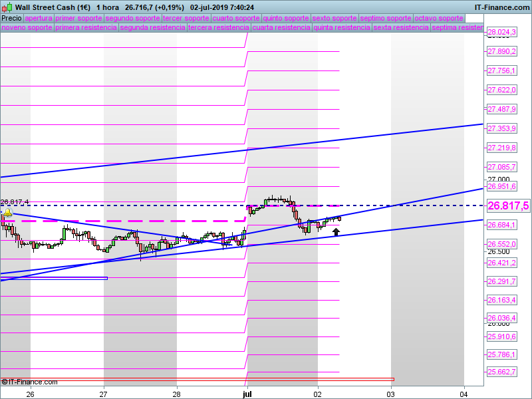Select the septimo soporte legend tab
Image resolution: width=532 pixels, height=399 pixels.
click(x=386, y=19)
